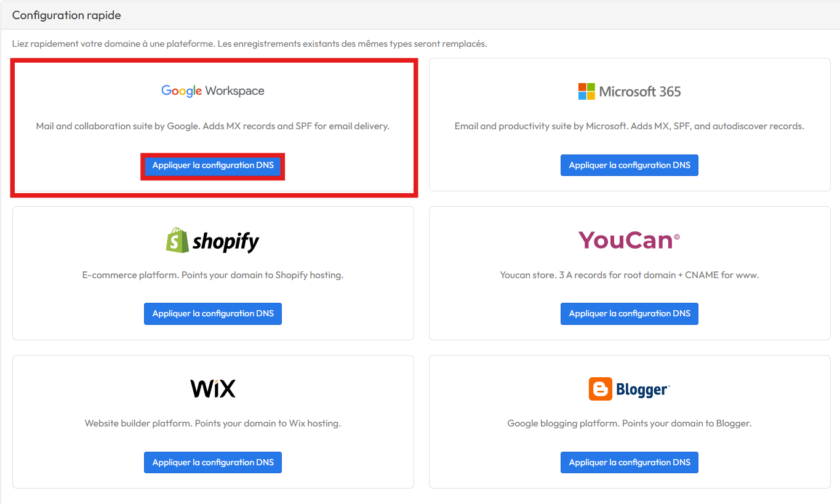Image resolution: width=840 pixels, height=504 pixels.
Task: Click the Liez rapidement votre domaine subtitle
Action: (250, 44)
